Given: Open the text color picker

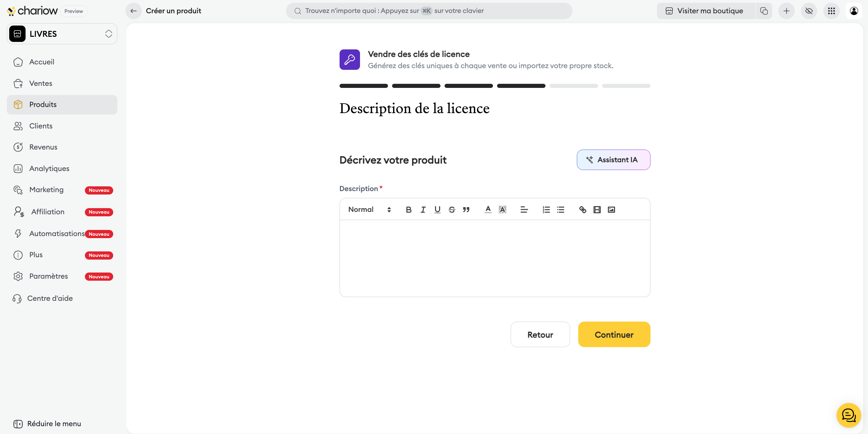Looking at the screenshot, I should [488, 210].
